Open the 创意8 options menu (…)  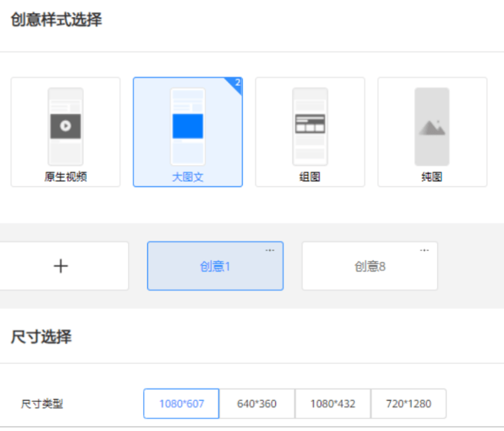(423, 250)
